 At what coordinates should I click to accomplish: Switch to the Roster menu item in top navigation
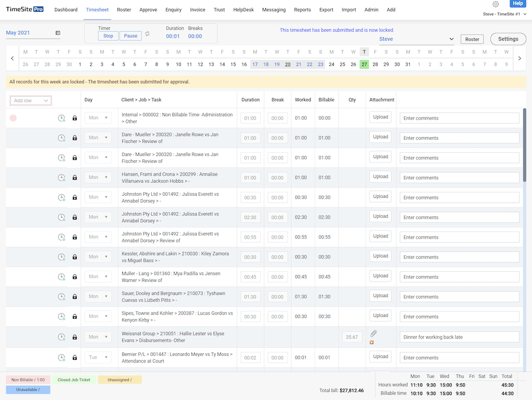pyautogui.click(x=124, y=9)
